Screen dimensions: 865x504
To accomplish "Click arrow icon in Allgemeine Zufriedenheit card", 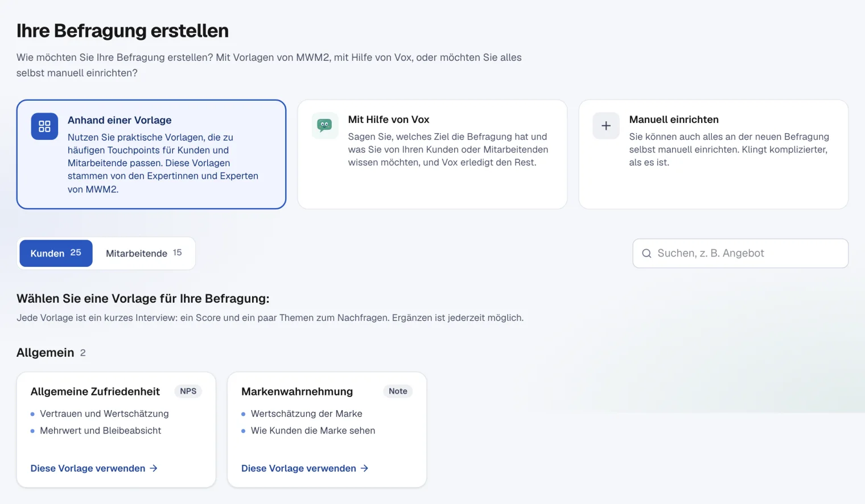I will tap(154, 468).
